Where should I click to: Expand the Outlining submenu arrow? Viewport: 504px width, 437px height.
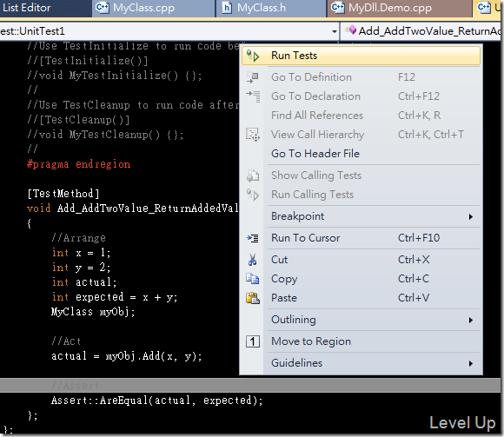pyautogui.click(x=471, y=320)
